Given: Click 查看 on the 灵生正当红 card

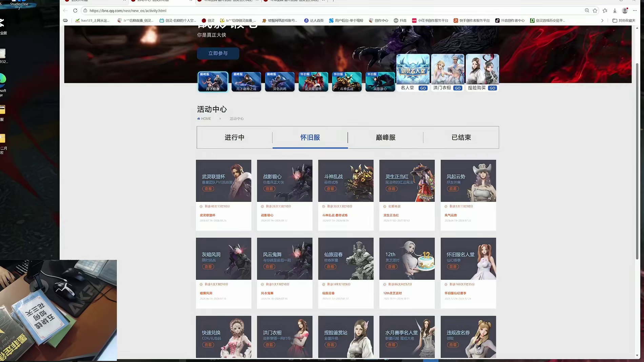Looking at the screenshot, I should click(391, 189).
